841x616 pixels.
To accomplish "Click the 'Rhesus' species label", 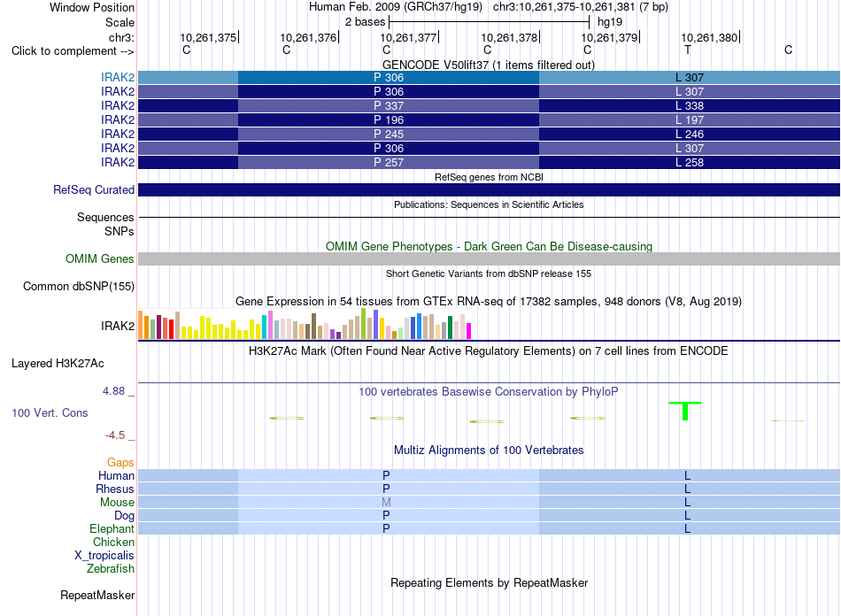I will (x=115, y=489).
